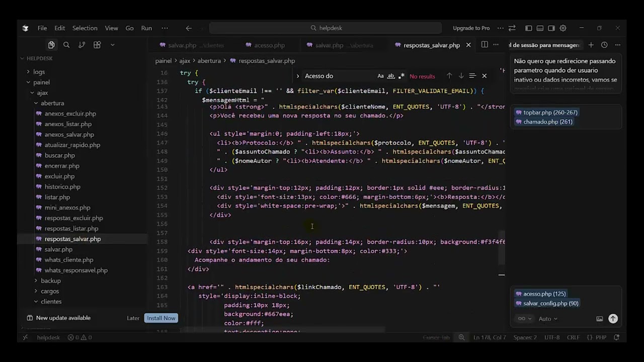Click Upgrade to Pro
The image size is (644, 362).
(x=471, y=28)
